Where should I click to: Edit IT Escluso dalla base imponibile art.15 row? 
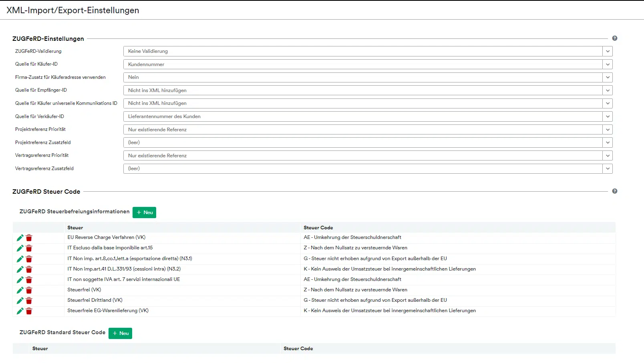(x=20, y=248)
